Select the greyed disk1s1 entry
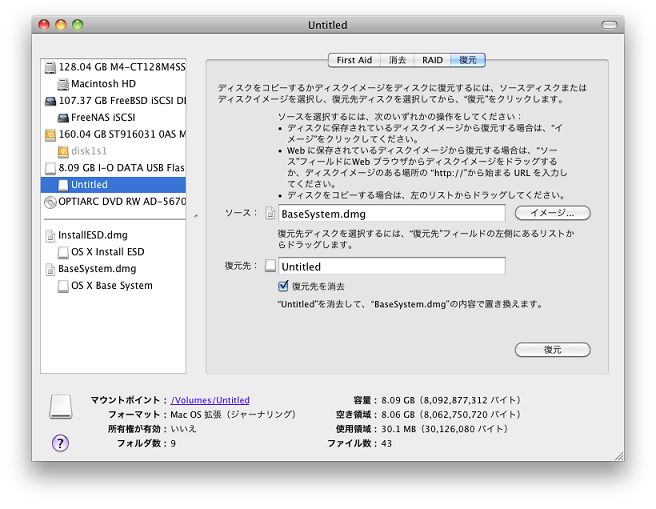This screenshot has width=656, height=509. pyautogui.click(x=113, y=151)
